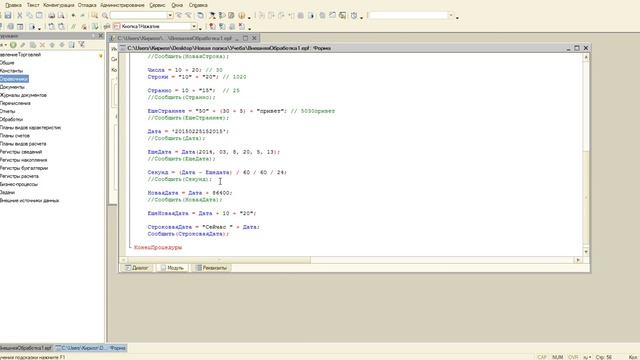
Task: Switch to the Модуль tab
Action: [x=172, y=268]
